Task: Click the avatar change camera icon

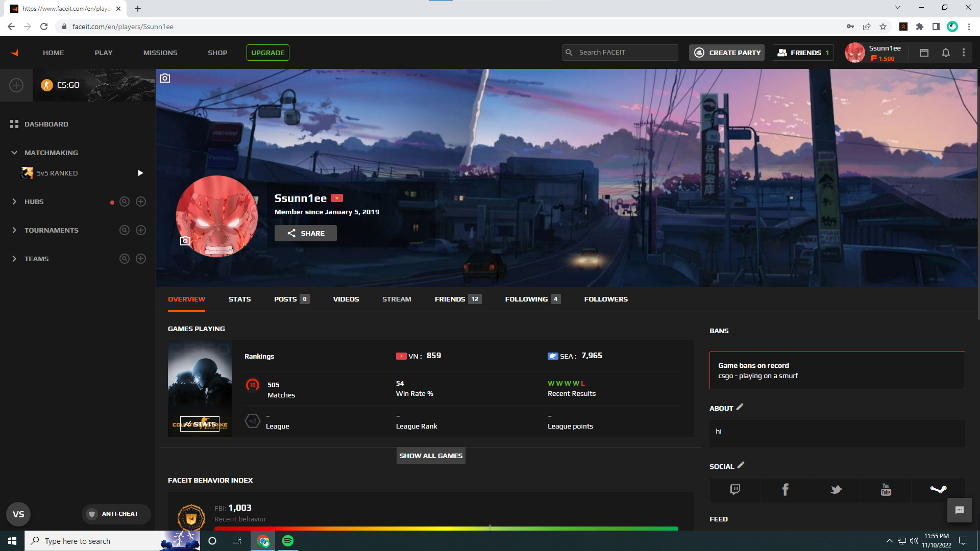Action: pos(185,241)
